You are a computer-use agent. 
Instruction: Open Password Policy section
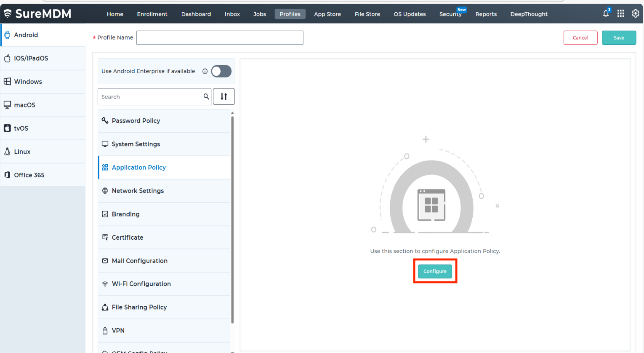136,121
